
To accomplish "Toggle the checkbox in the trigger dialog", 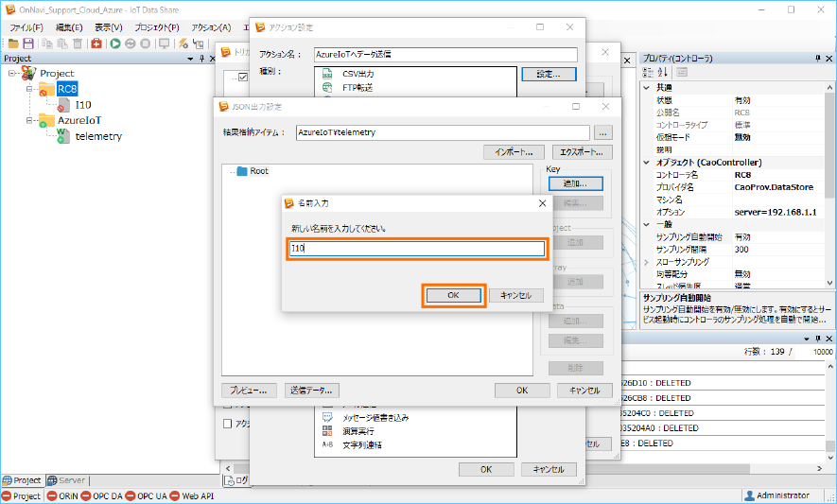I will pyautogui.click(x=242, y=77).
